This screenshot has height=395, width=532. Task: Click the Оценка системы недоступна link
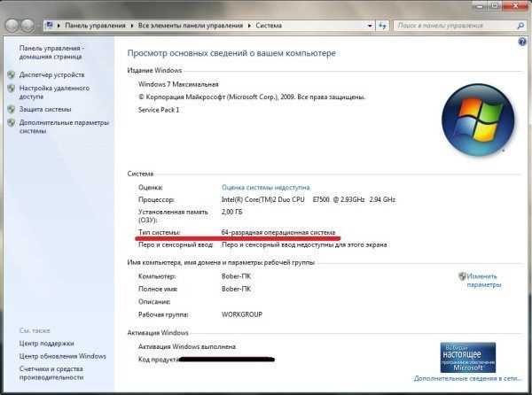(266, 188)
